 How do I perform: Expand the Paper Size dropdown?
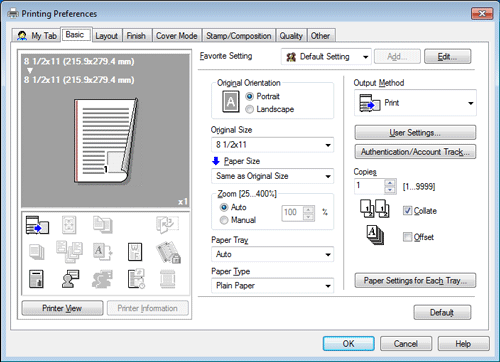click(272, 176)
